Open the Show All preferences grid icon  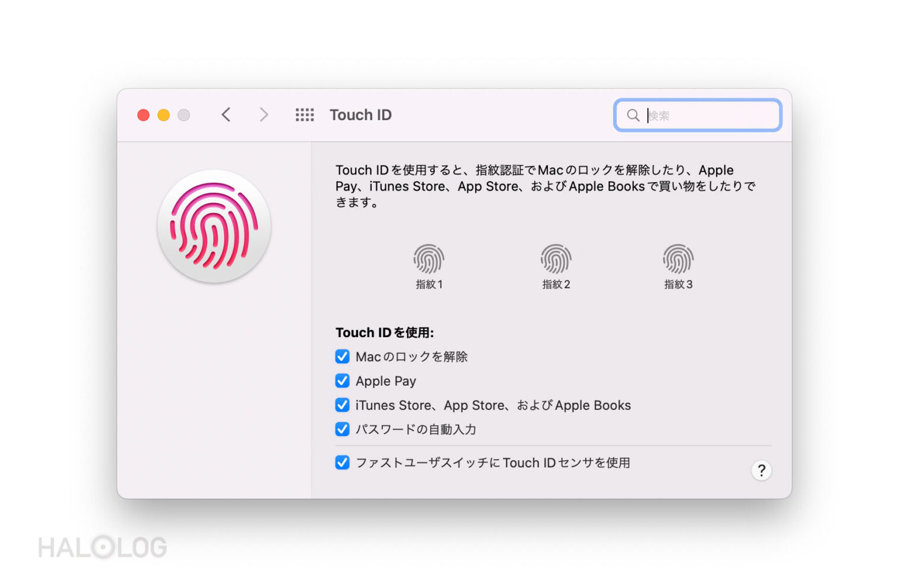[305, 115]
